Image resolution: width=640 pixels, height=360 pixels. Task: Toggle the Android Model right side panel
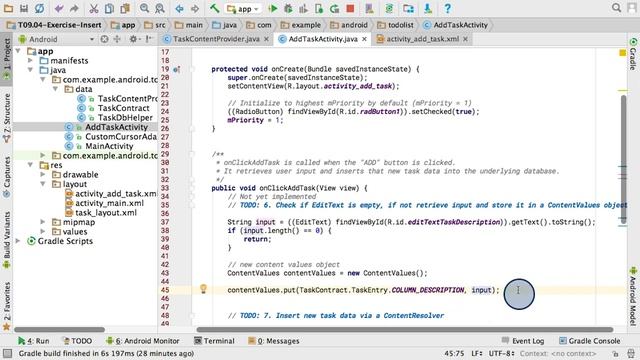[x=633, y=296]
